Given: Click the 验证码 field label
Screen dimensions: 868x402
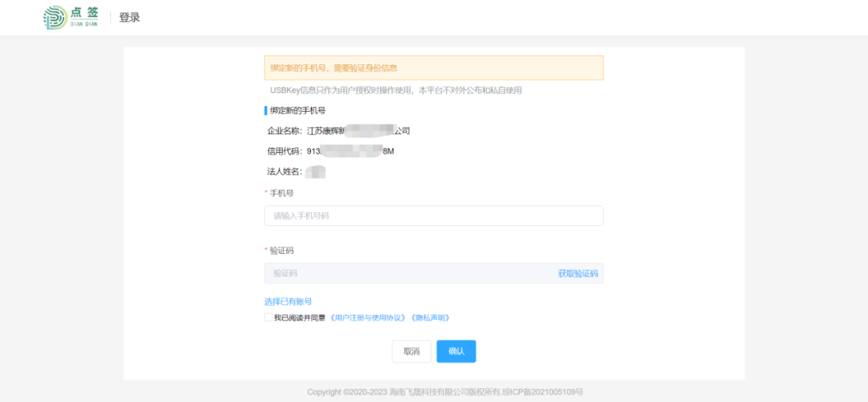Looking at the screenshot, I should point(281,251).
